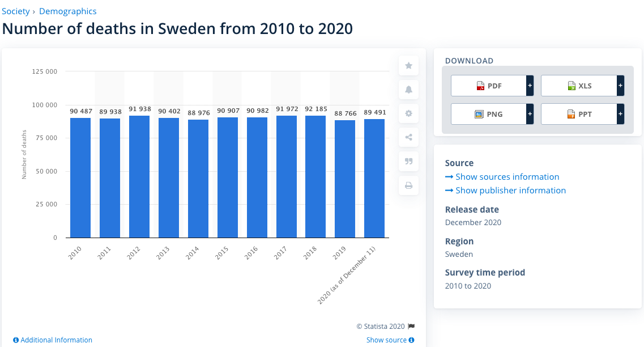Download the chart as PPT
The height and width of the screenshot is (347, 644).
pyautogui.click(x=578, y=114)
